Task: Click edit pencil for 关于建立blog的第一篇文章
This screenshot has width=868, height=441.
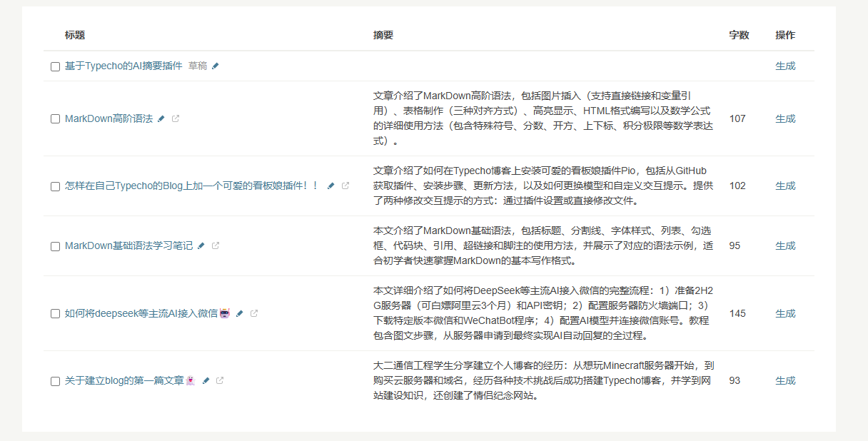Action: [206, 380]
